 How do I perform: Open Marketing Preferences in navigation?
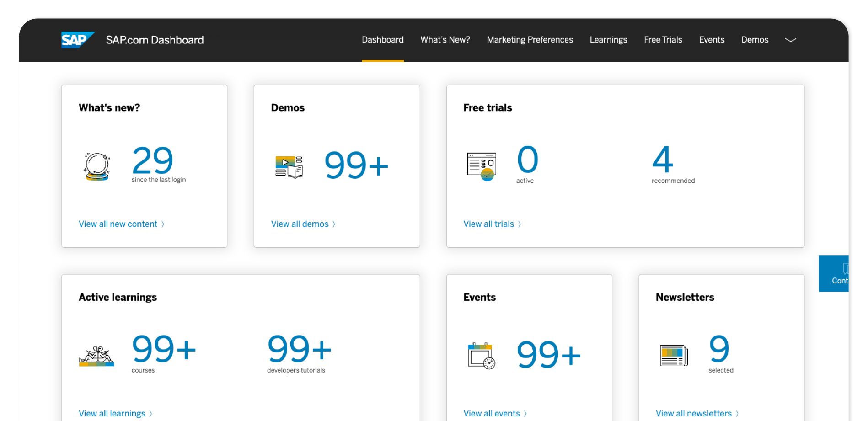click(x=530, y=40)
